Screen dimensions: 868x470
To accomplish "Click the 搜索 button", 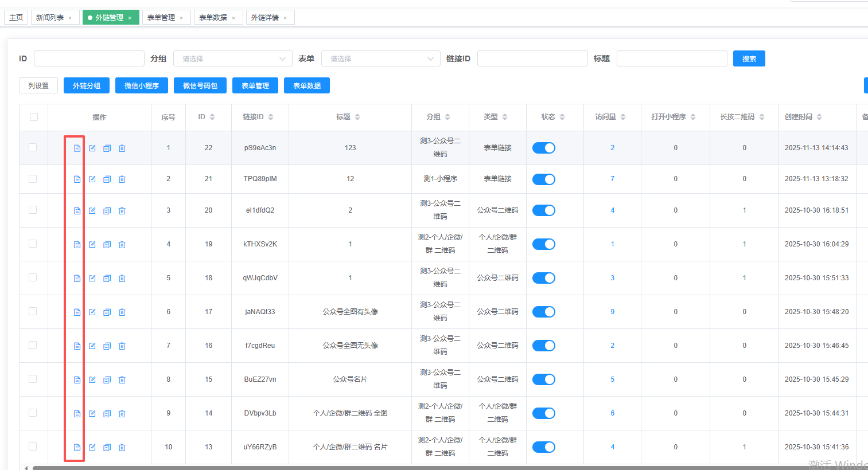I will [749, 58].
